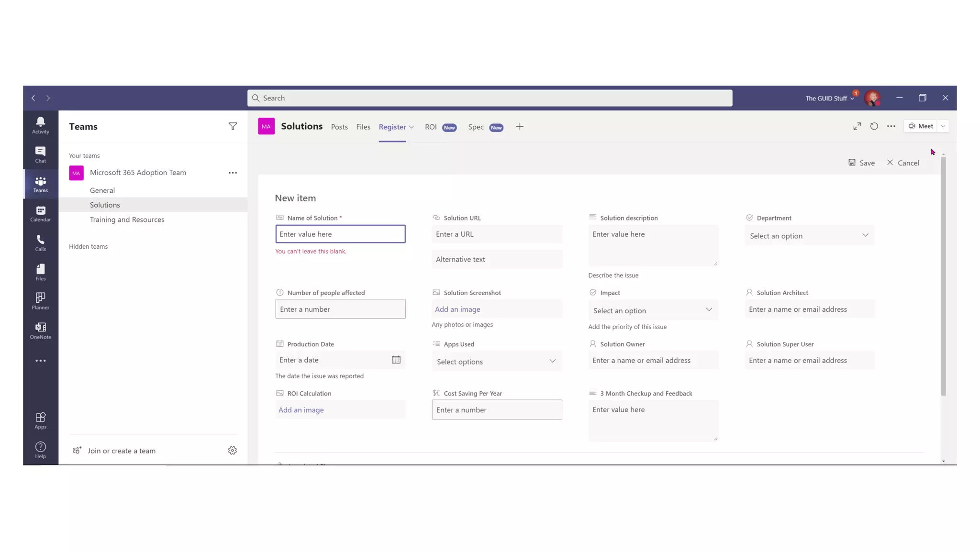The width and height of the screenshot is (980, 551).
Task: Save the new item
Action: pyautogui.click(x=861, y=163)
